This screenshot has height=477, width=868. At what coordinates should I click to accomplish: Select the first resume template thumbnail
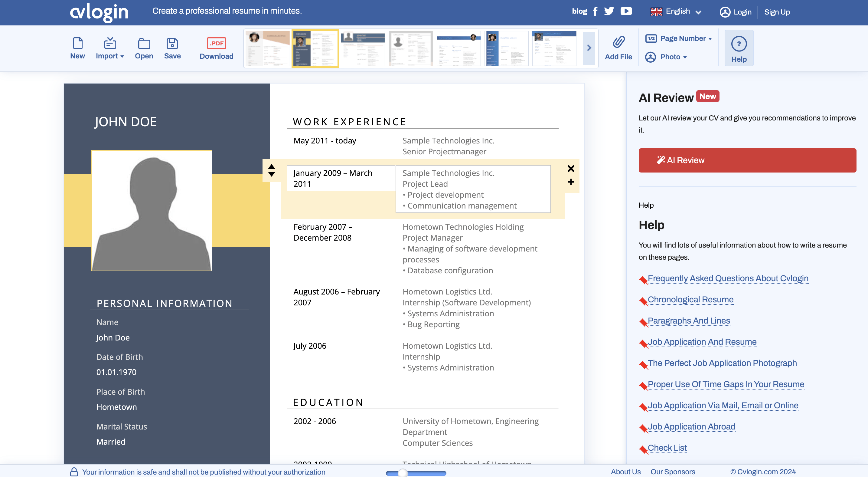pyautogui.click(x=267, y=48)
